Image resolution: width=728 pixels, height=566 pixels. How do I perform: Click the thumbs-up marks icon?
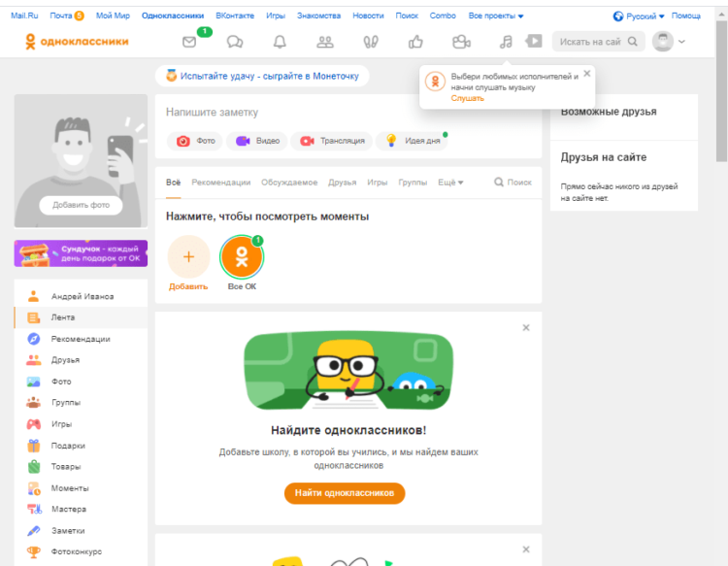[415, 42]
